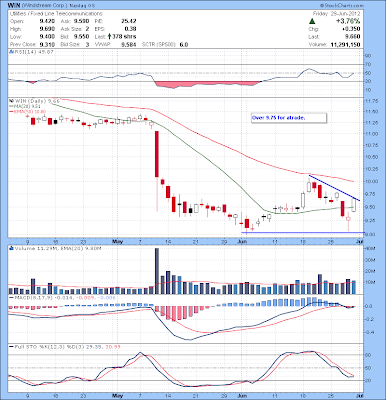This screenshot has height=400, width=386.
Task: Click the 378 shrs last-trade size
Action: point(124,37)
